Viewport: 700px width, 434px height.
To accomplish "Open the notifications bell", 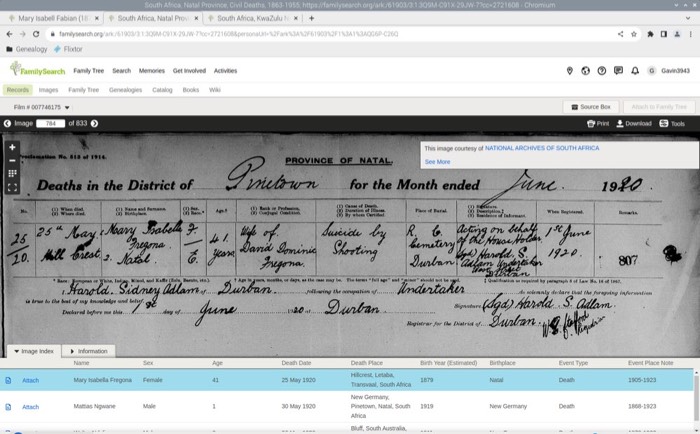I will [634, 71].
